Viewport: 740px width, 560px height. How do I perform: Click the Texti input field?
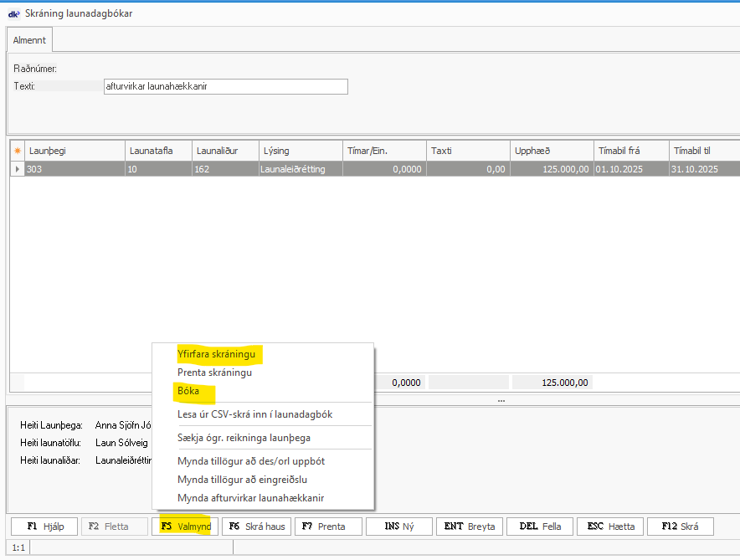224,86
